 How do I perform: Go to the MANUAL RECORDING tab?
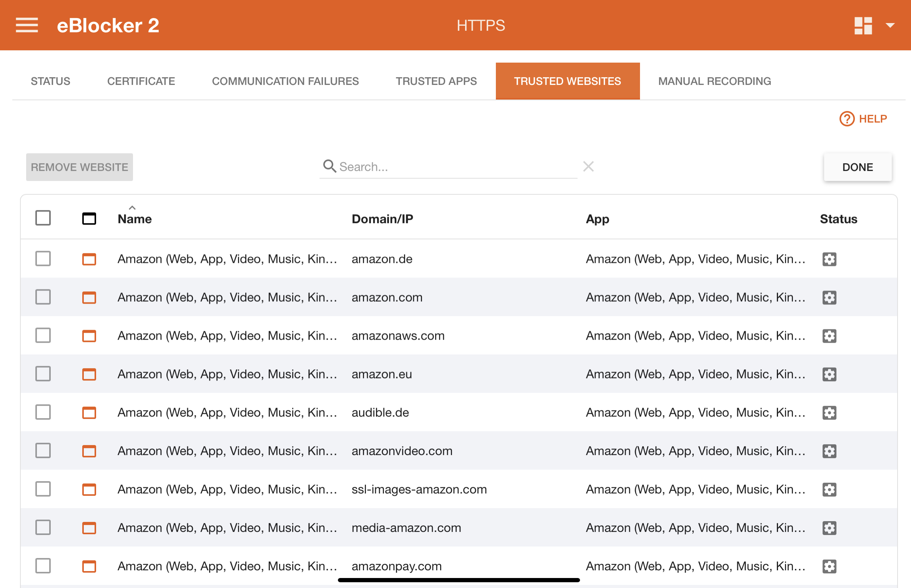click(x=715, y=81)
